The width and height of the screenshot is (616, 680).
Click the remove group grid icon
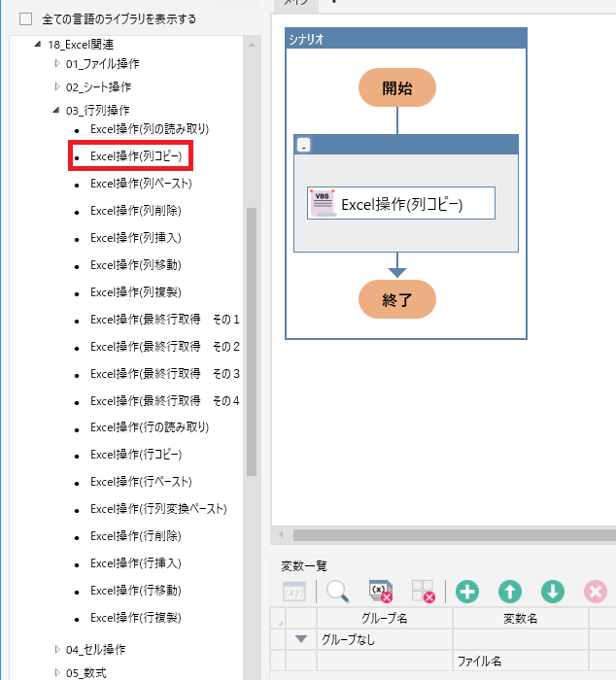(423, 592)
